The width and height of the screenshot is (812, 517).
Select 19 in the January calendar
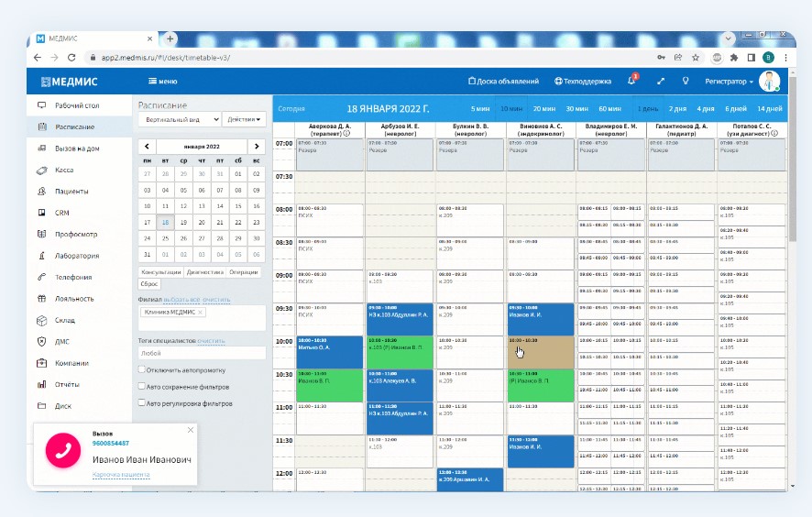183,222
